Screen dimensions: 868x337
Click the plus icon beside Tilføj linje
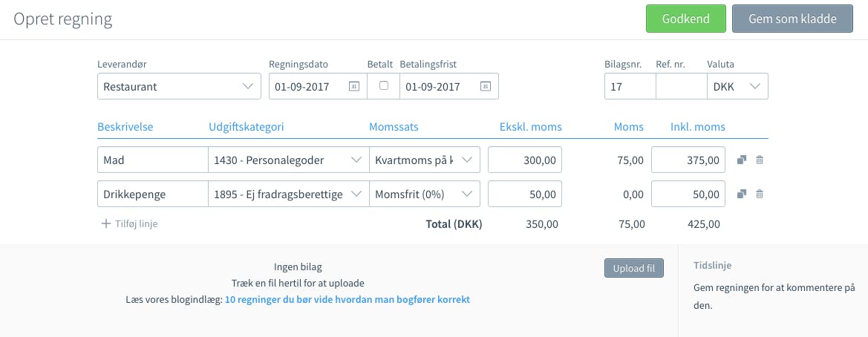106,224
